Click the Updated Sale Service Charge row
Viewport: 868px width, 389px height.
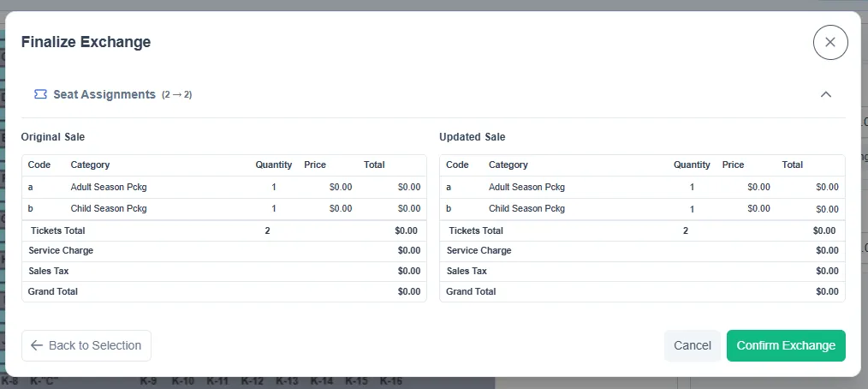[x=642, y=250]
